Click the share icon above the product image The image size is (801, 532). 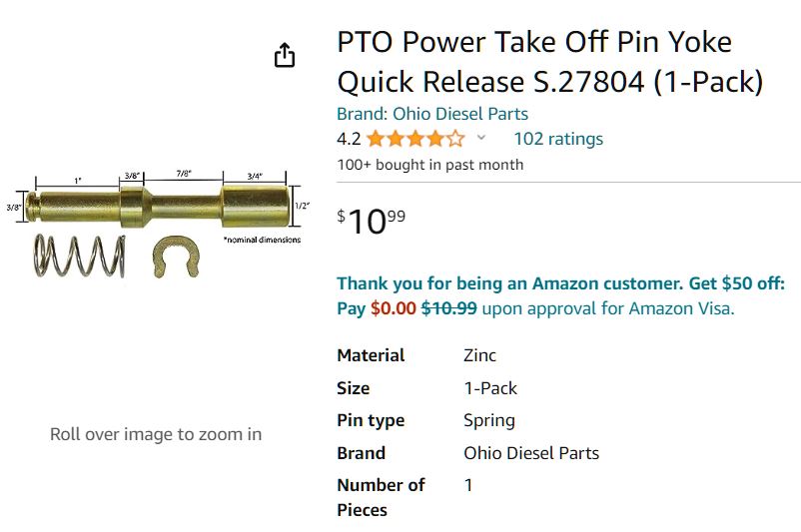coord(285,56)
